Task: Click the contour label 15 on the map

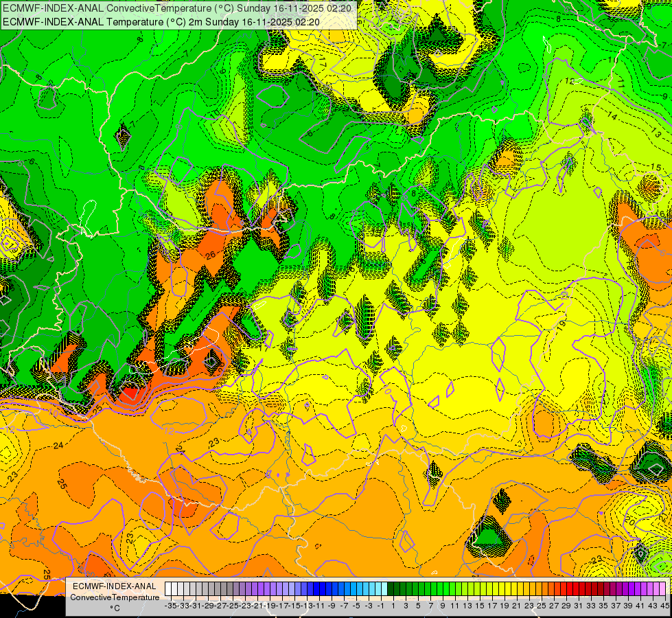Action: [x=656, y=167]
